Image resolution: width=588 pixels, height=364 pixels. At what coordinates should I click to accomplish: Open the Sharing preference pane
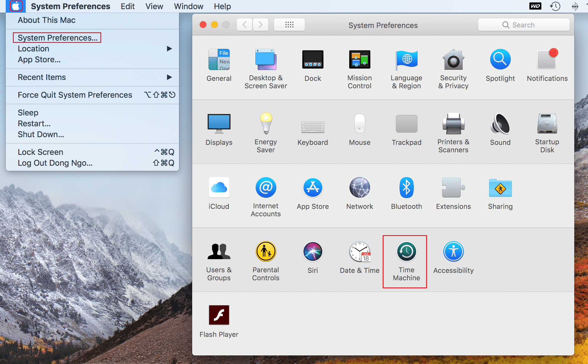coord(500,188)
